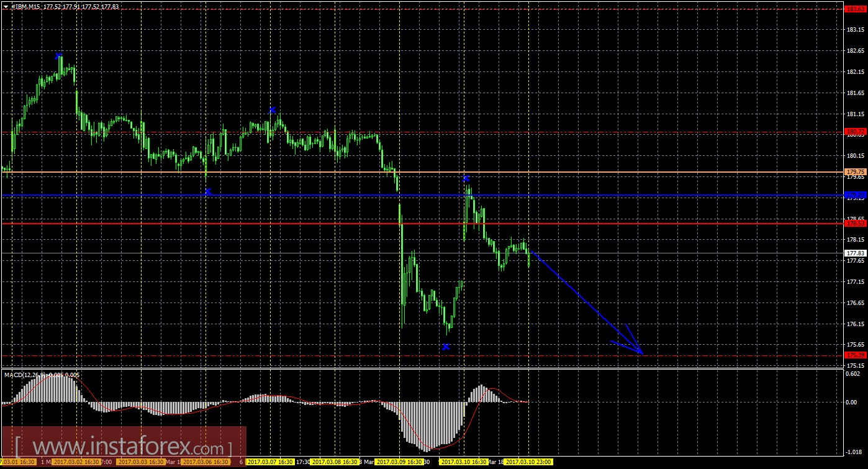
Task: Select the 2017.03.08 16:30 time marker
Action: (334, 462)
